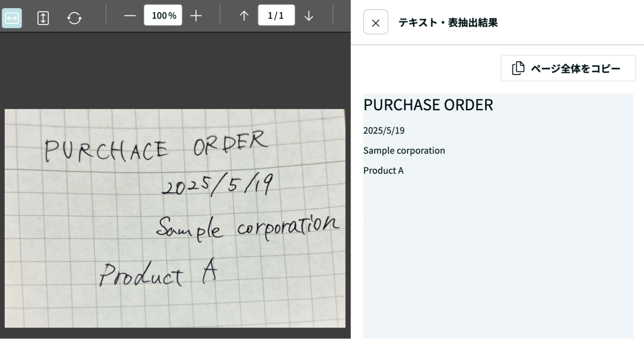
Task: Select the extracted date 2025/5/19
Action: pyautogui.click(x=384, y=130)
